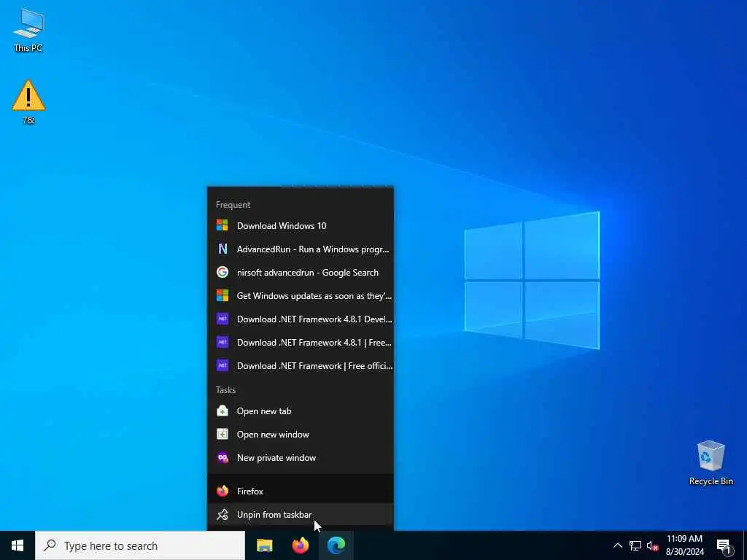Open 'nirsoft advancedrun - Google Search' entry
This screenshot has height=560, width=747.
[x=301, y=273]
